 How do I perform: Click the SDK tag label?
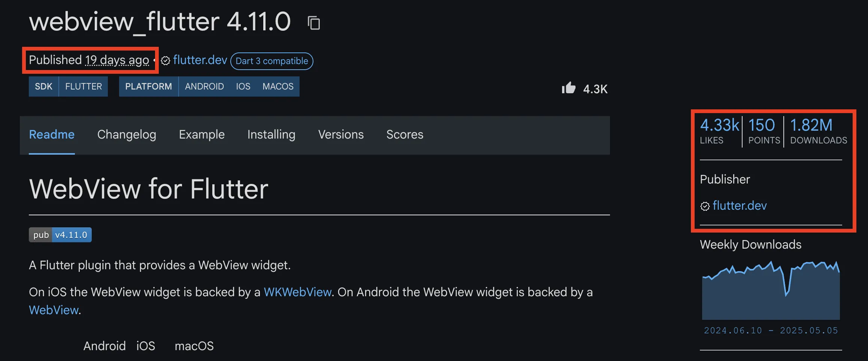(x=44, y=87)
